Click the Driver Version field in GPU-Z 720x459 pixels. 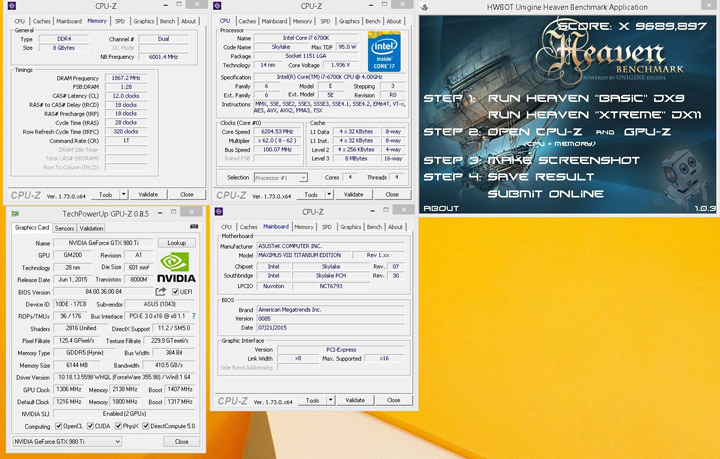(x=124, y=377)
